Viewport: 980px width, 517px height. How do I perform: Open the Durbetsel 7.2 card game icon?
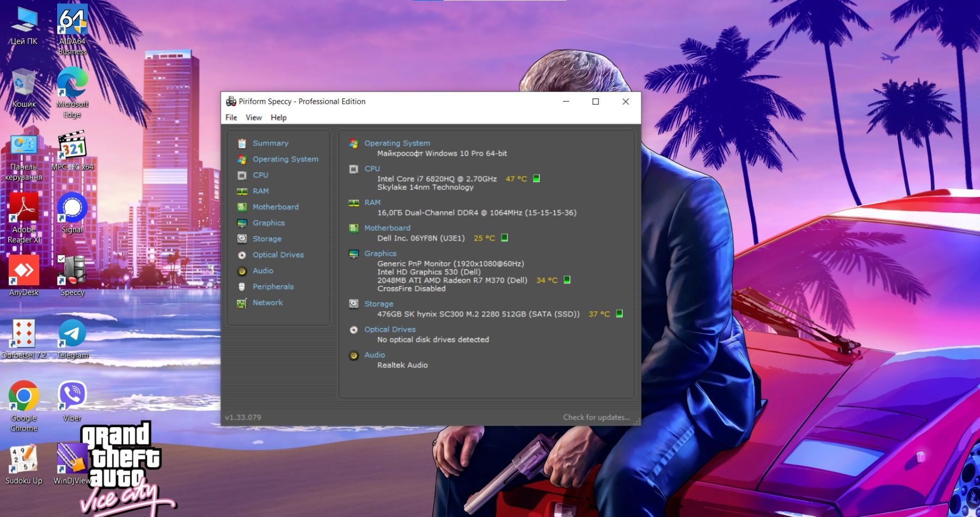24,338
